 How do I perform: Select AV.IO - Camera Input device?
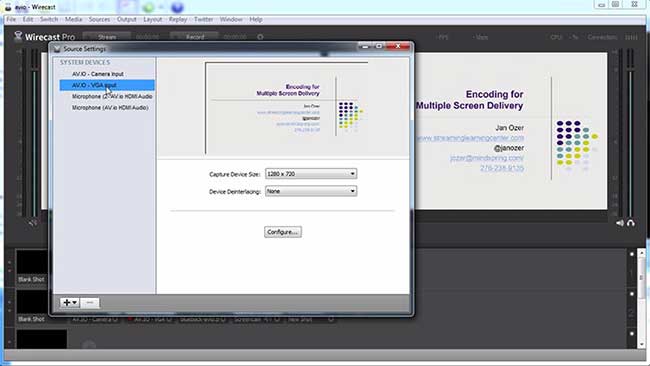click(x=98, y=74)
